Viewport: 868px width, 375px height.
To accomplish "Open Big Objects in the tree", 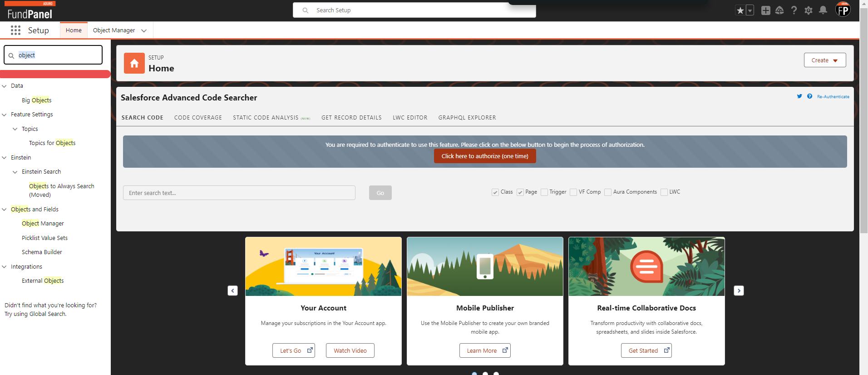I will [36, 100].
